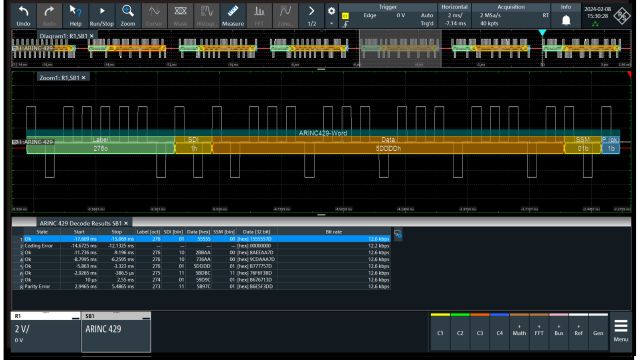The height and width of the screenshot is (360, 640).
Task: Click the Label [oct] column header
Action: click(x=149, y=232)
